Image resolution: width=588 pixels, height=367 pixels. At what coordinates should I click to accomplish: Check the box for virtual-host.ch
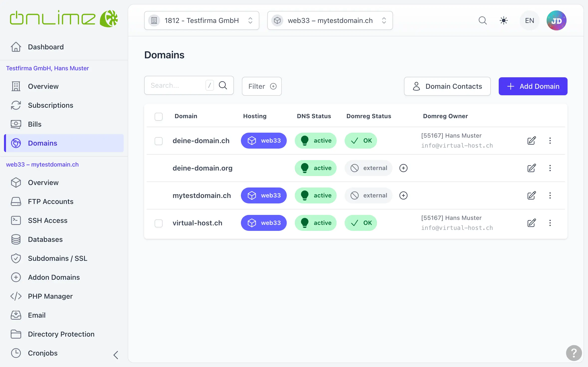(x=158, y=223)
